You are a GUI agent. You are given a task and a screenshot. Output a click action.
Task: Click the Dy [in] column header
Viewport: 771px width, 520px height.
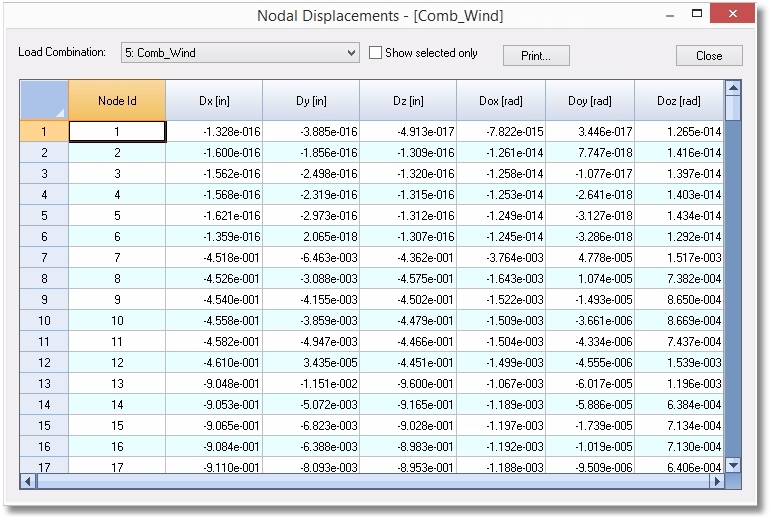point(311,100)
